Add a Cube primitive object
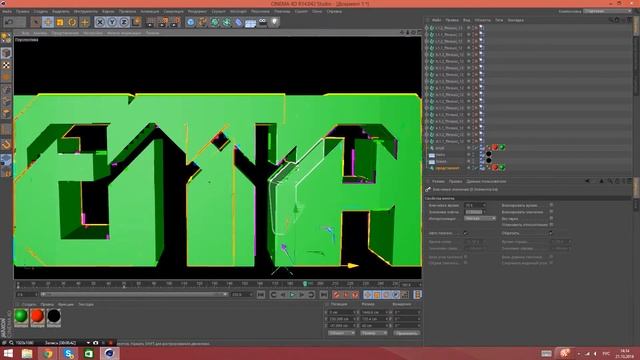 (x=191, y=22)
